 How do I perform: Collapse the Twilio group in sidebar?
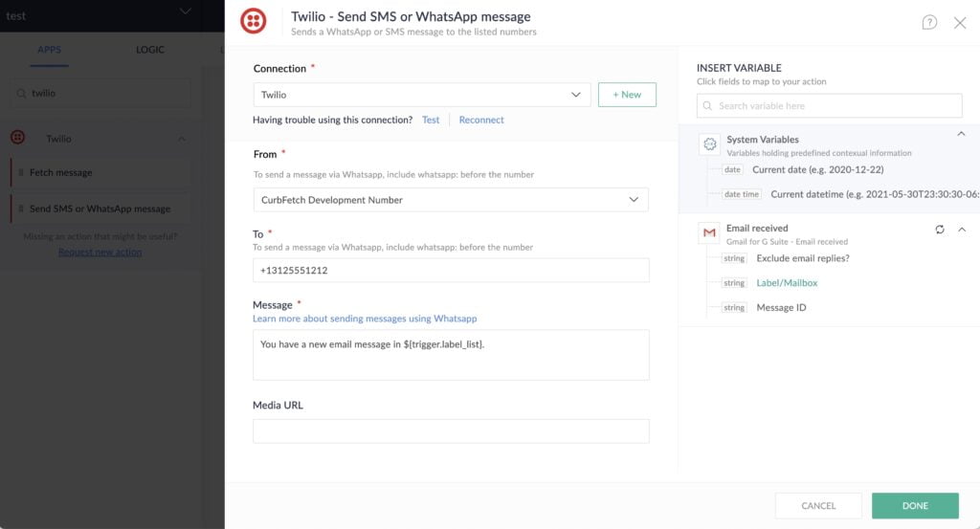point(182,139)
